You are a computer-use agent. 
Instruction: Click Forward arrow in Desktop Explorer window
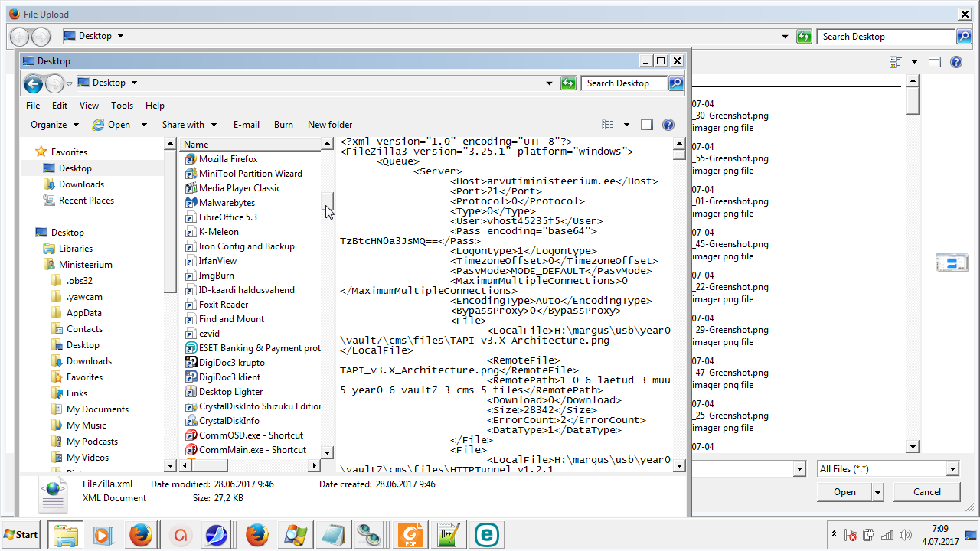[x=54, y=83]
